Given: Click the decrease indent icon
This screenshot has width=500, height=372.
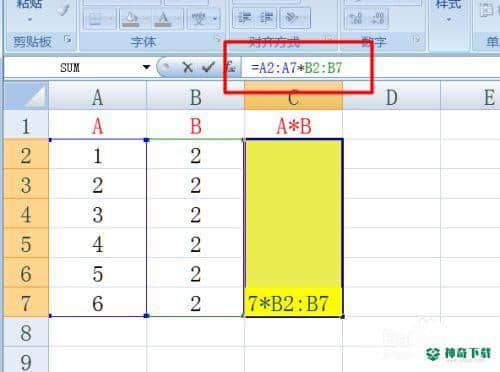Looking at the screenshot, I should tap(245, 18).
